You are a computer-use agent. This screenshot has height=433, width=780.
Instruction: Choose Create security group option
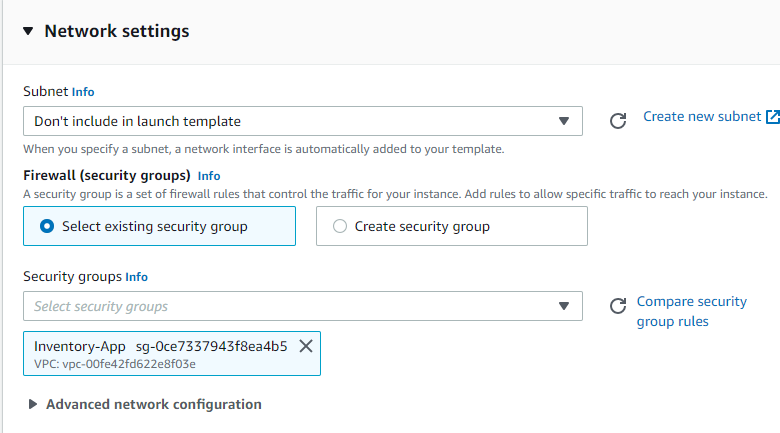[340, 226]
